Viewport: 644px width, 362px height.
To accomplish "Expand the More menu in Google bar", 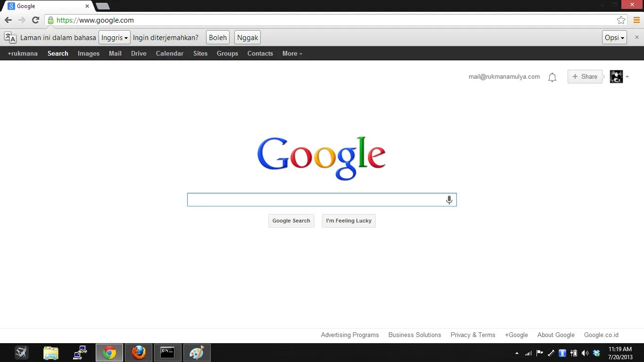I will [292, 54].
